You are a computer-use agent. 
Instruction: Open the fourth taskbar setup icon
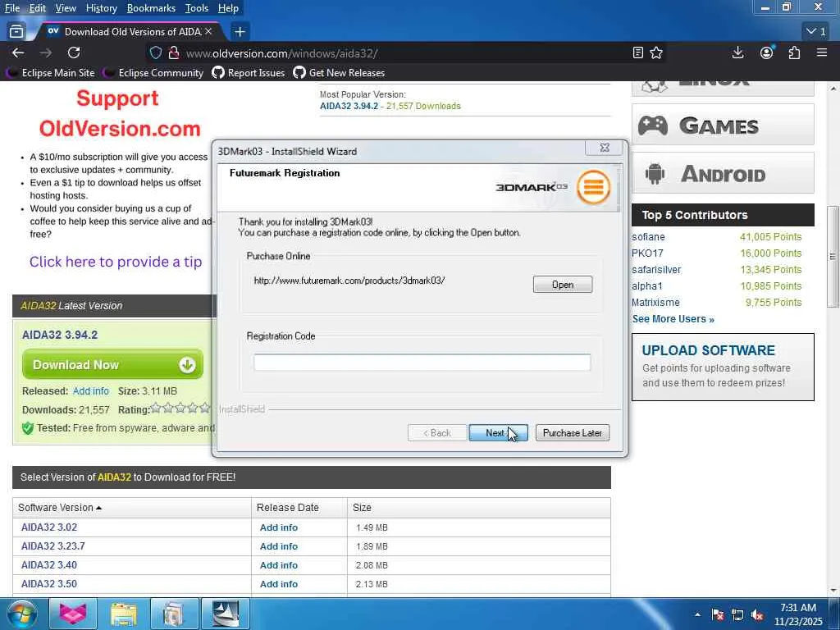point(225,614)
